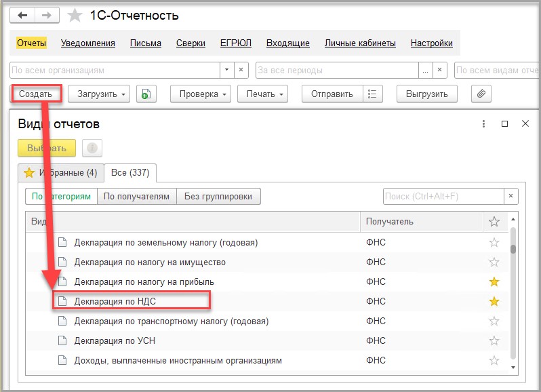Switch to the Все (337) tab
This screenshot has height=392, width=541.
(x=130, y=172)
